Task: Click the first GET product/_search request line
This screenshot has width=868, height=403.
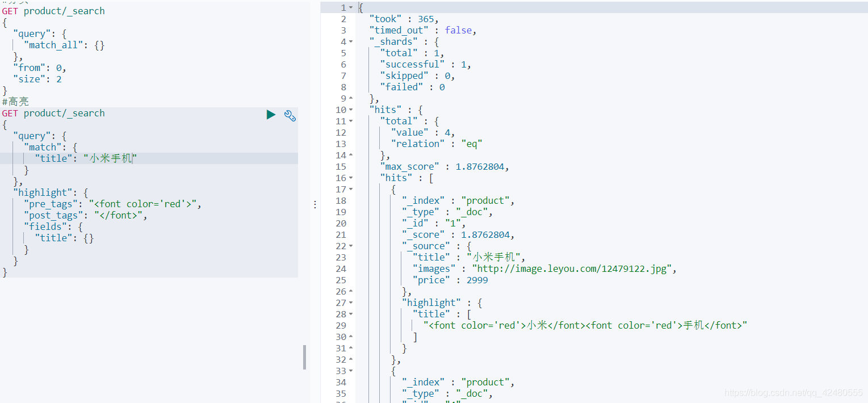Action: [x=53, y=11]
